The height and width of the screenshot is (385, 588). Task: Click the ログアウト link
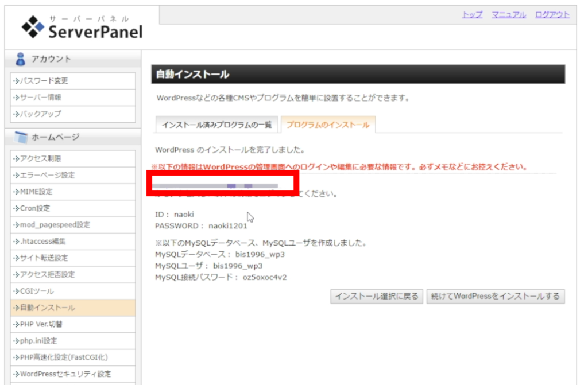[552, 15]
